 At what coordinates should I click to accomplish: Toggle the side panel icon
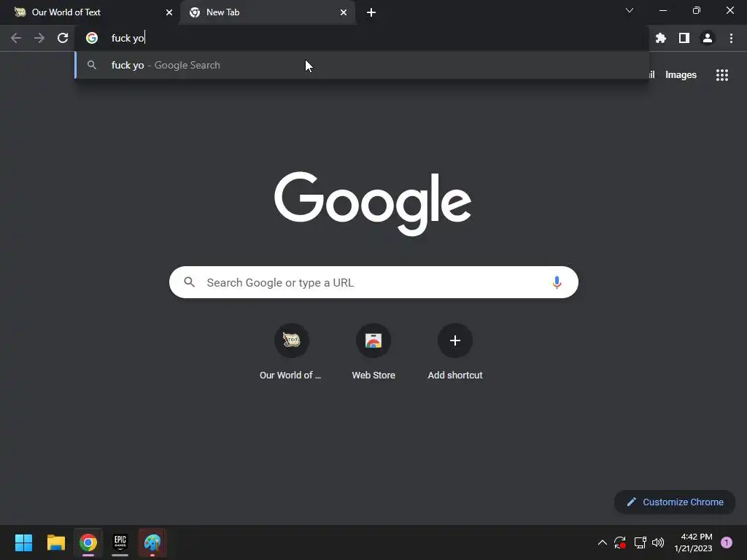(684, 38)
